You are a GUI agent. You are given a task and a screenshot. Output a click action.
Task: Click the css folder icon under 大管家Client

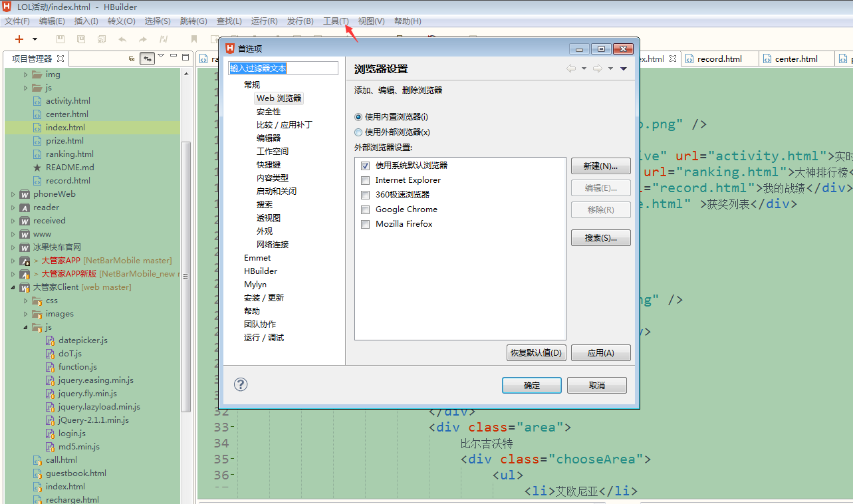tap(37, 301)
